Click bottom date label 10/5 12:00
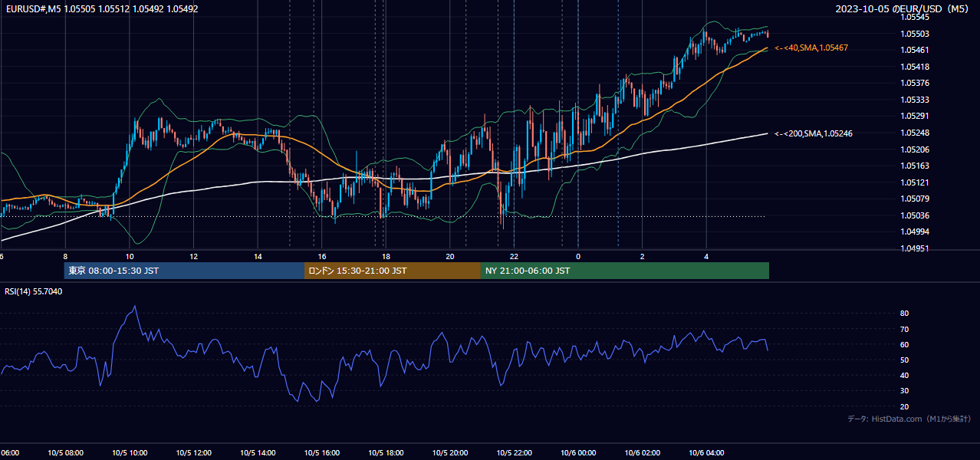980x460 pixels. (194, 453)
